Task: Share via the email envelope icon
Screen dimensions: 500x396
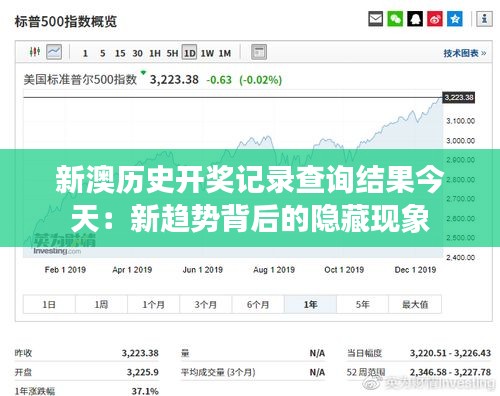Action: pyautogui.click(x=375, y=19)
